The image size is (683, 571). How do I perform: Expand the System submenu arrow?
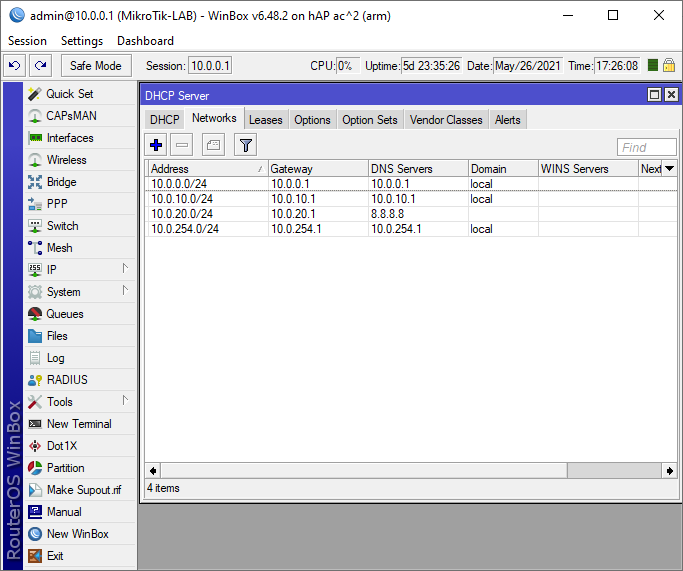click(x=125, y=290)
